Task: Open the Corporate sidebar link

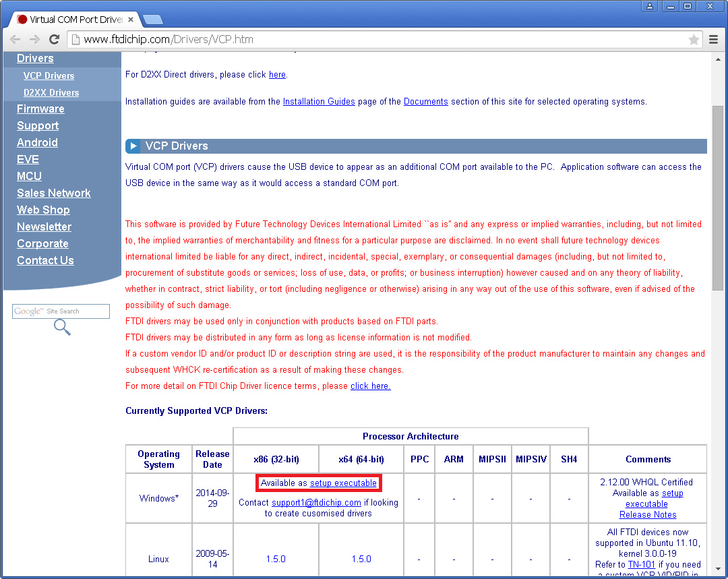Action: click(x=42, y=244)
